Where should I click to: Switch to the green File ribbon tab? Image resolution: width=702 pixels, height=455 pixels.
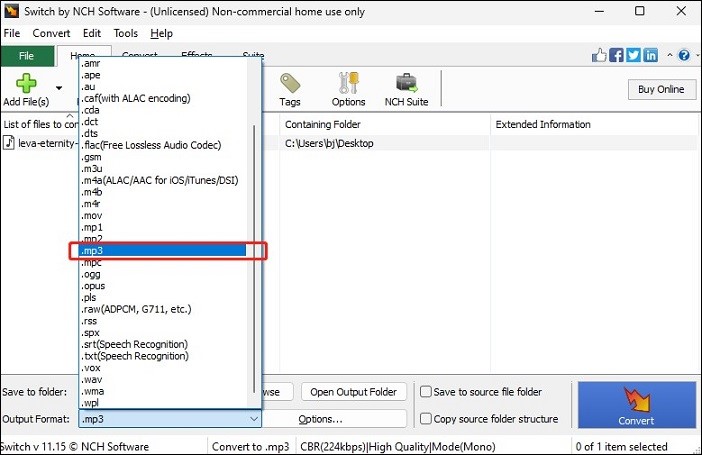coord(27,56)
